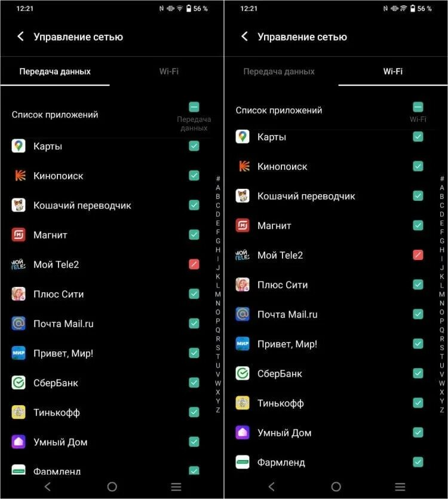Tap the Карты maps icon in left panel
The height and width of the screenshot is (499, 448).
[19, 146]
